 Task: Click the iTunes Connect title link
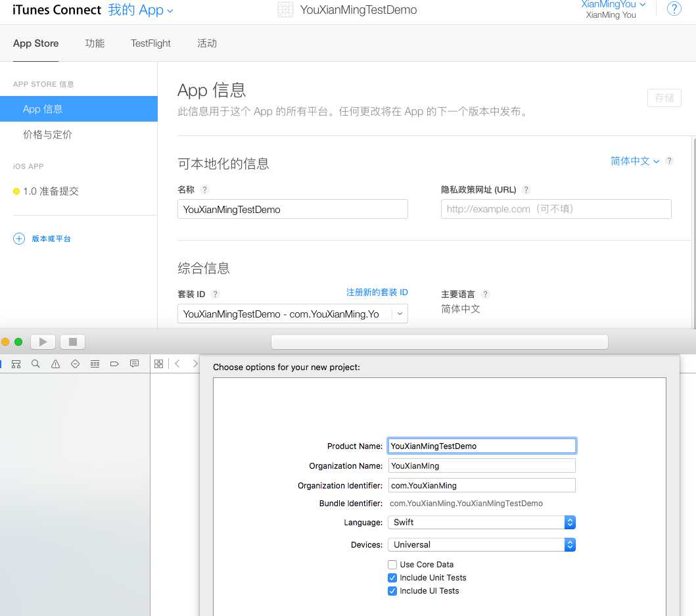(x=57, y=10)
